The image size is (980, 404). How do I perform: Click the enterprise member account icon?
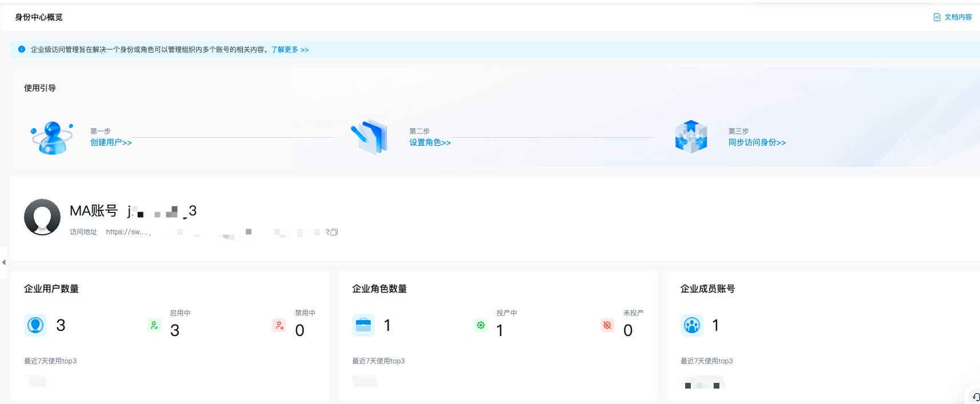[692, 325]
